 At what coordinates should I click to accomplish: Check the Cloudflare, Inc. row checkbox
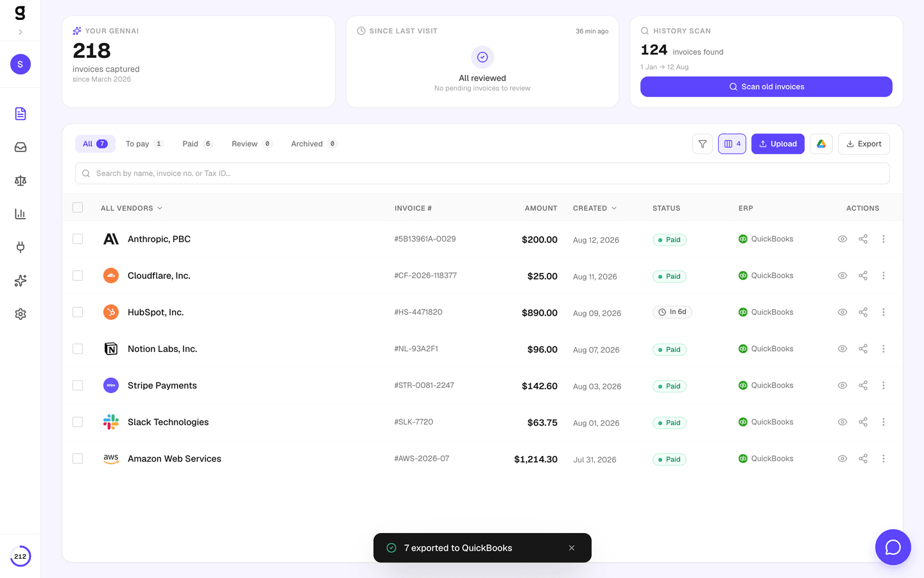coord(78,276)
